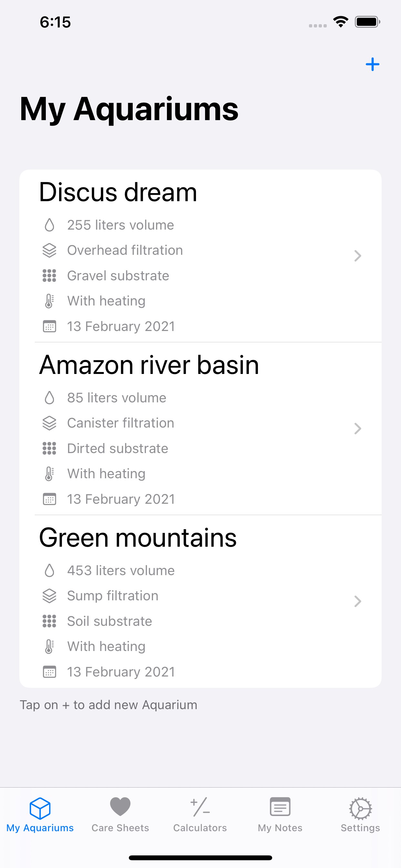Switch to the Calculators tab
The image size is (401, 868).
click(200, 813)
